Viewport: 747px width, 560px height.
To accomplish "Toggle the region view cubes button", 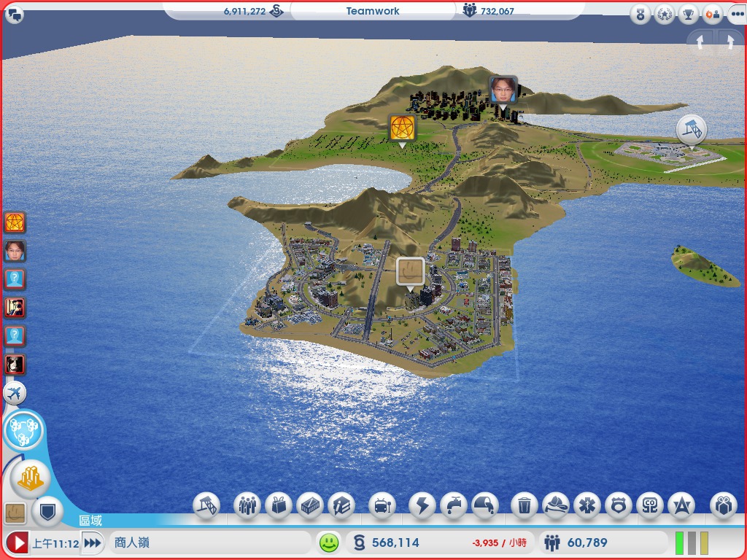I will click(x=23, y=431).
